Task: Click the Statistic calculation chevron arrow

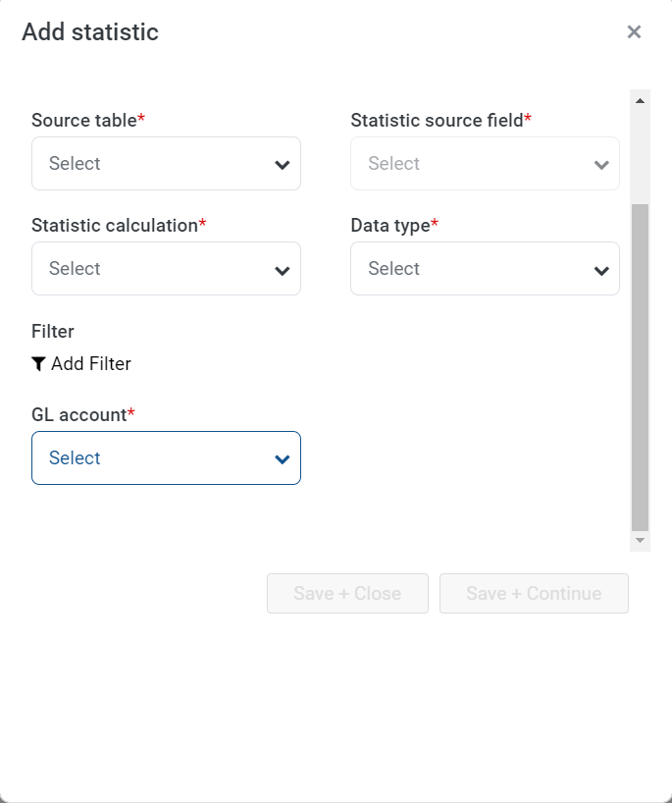Action: (x=282, y=270)
